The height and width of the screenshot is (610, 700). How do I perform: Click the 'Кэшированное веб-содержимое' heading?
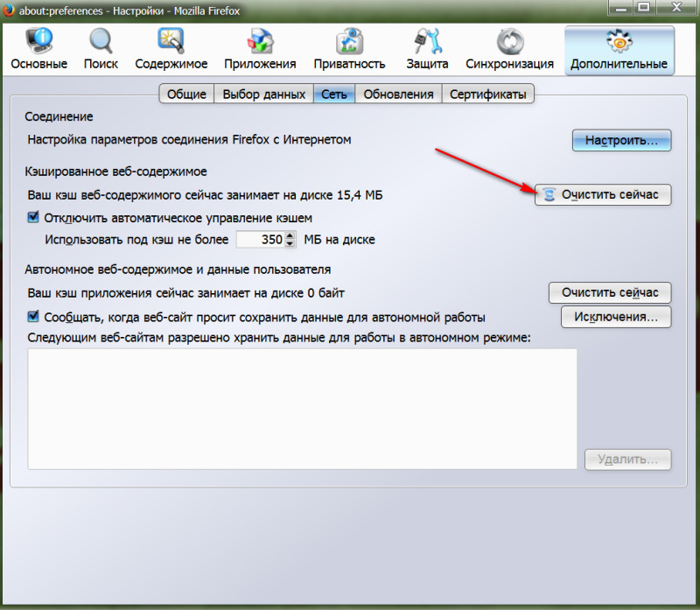click(116, 172)
